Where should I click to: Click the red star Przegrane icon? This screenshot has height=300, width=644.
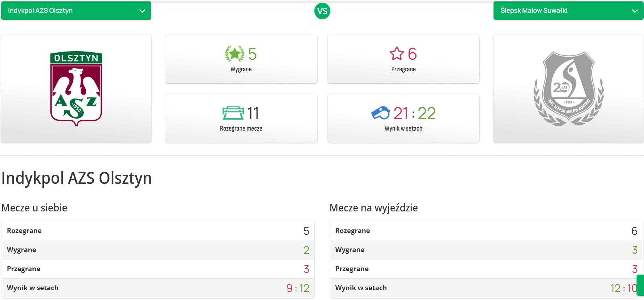click(x=397, y=54)
